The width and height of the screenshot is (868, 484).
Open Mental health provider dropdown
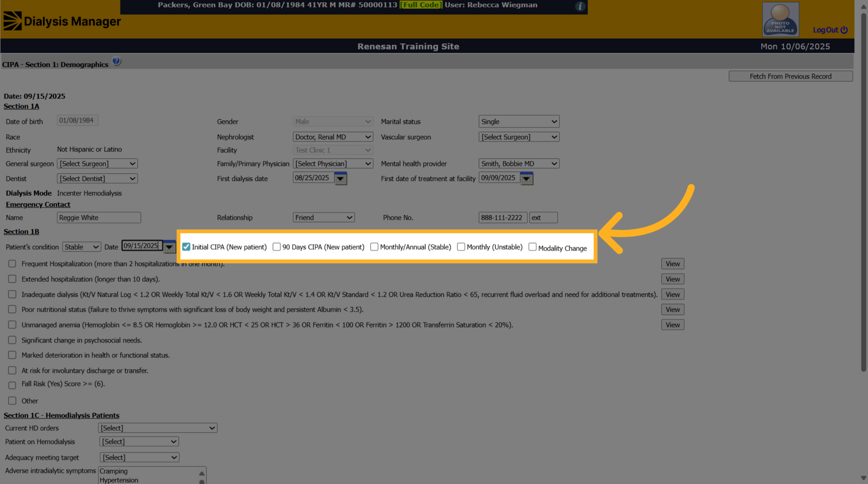tap(519, 164)
